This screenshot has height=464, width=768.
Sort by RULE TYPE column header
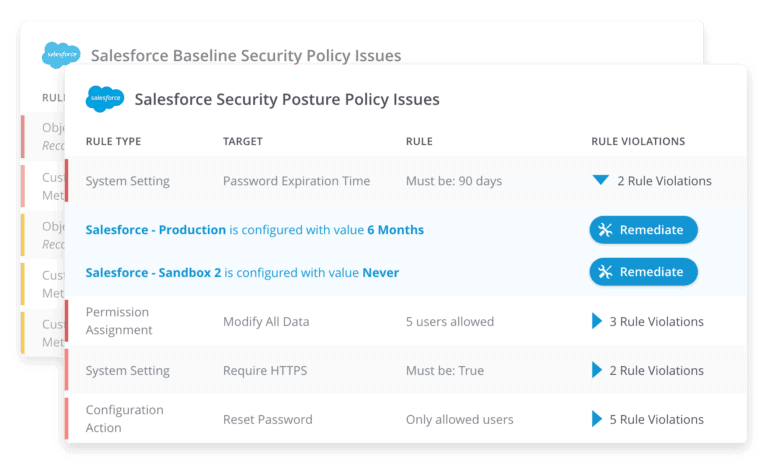(113, 142)
